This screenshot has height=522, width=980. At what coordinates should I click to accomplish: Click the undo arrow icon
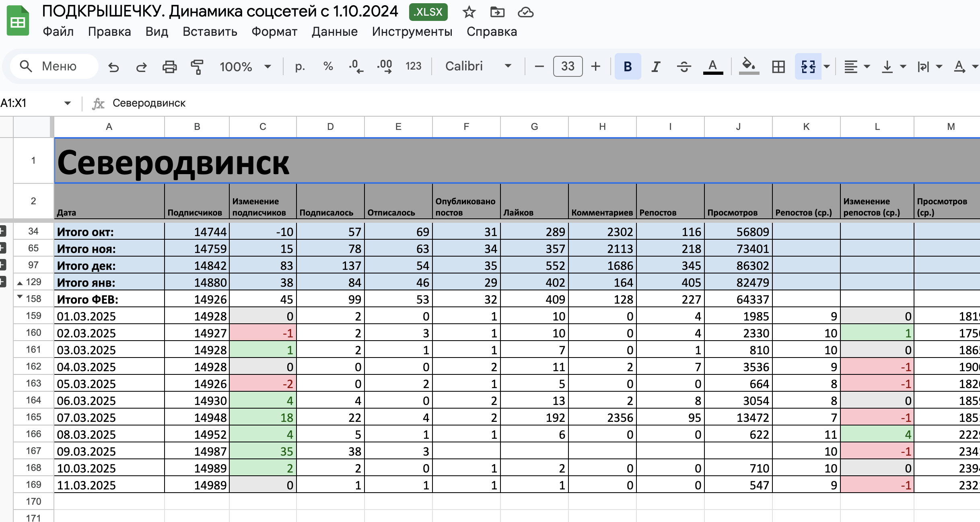click(x=114, y=67)
